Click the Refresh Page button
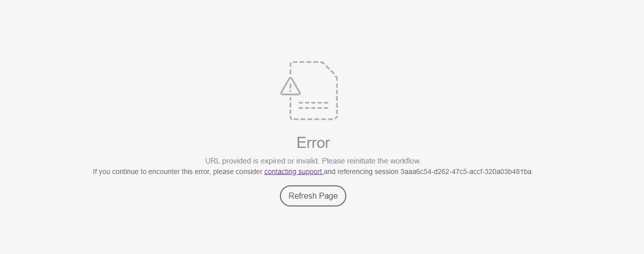 point(313,196)
